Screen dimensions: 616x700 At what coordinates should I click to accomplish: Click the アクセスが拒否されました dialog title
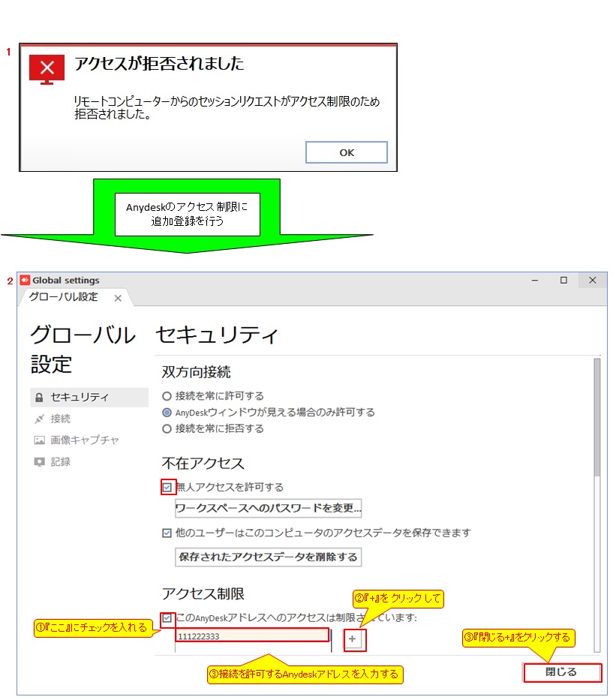(x=159, y=63)
